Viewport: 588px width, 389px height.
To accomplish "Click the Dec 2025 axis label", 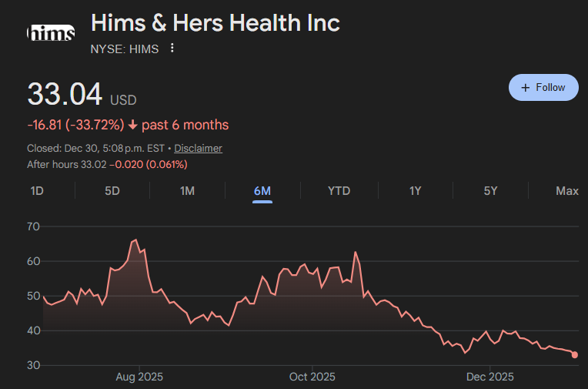I will tap(489, 377).
